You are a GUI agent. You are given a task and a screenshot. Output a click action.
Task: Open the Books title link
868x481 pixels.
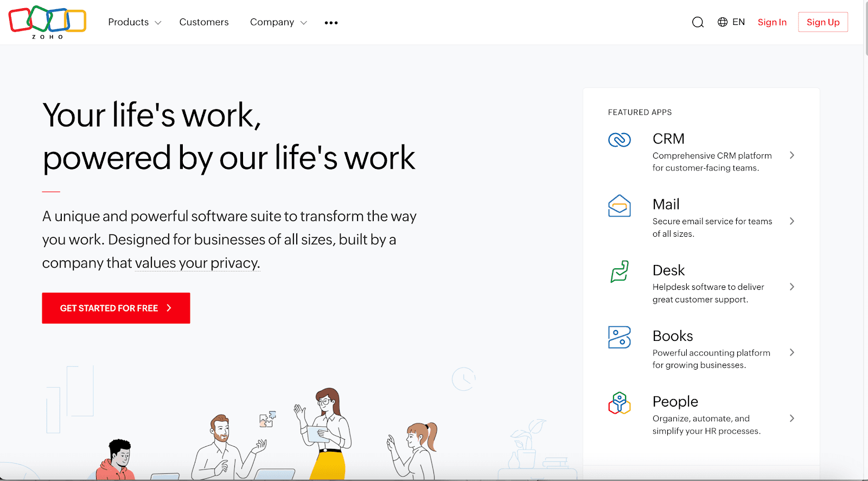[x=673, y=336]
